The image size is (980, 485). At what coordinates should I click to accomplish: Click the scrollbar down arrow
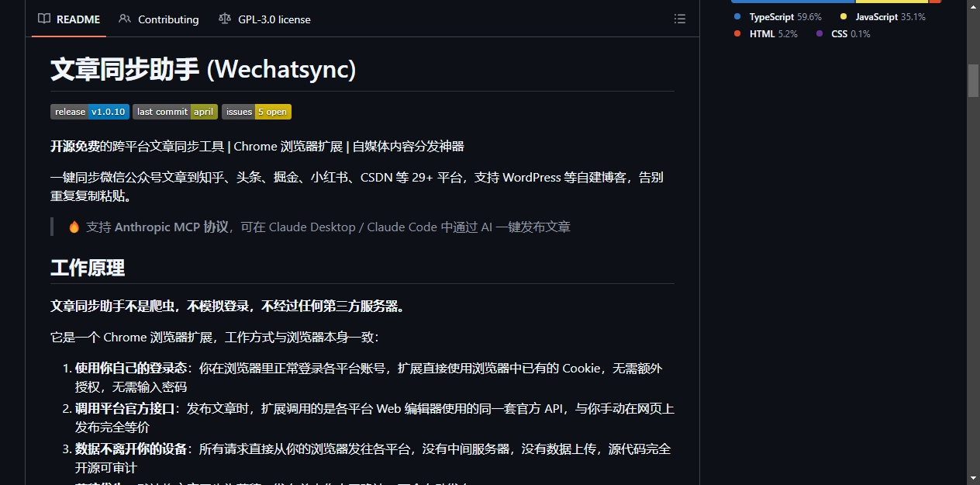[973, 477]
